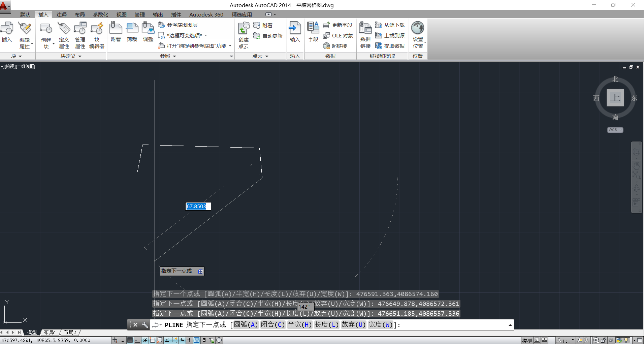The height and width of the screenshot is (344, 644).
Task: Expand the command line history arrow
Action: pyautogui.click(x=510, y=325)
